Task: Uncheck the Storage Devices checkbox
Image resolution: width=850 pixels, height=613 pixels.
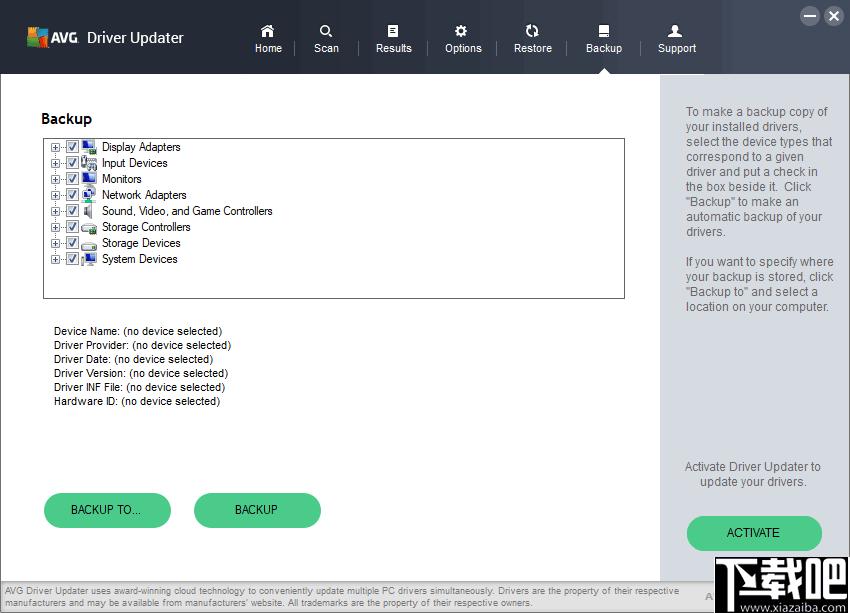Action: (x=72, y=242)
